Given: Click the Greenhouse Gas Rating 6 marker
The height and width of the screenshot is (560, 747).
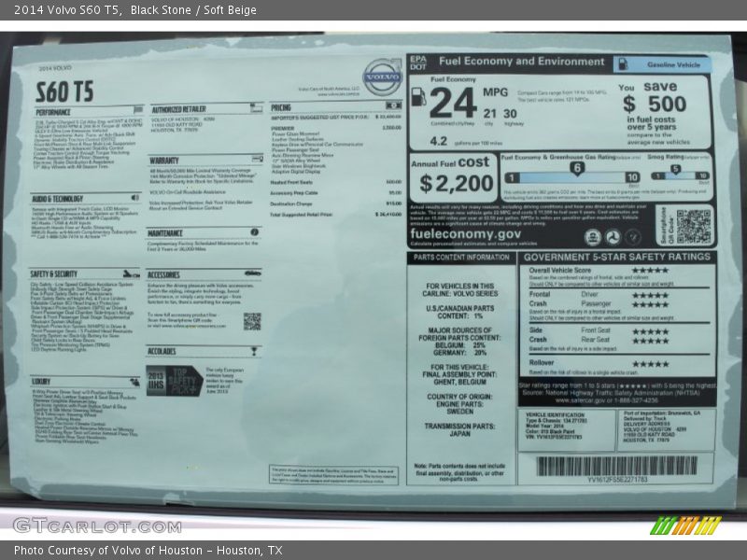Looking at the screenshot, I should coord(577,169).
